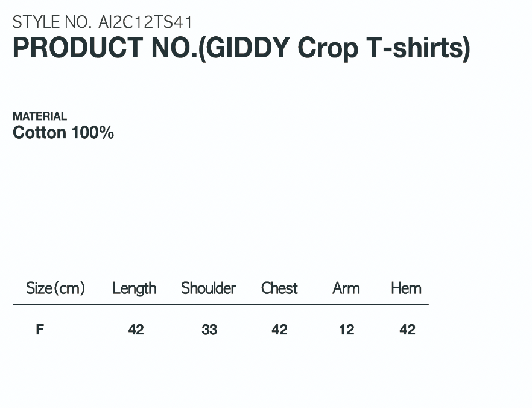
Task: Click the MATERIAL label
Action: [x=40, y=116]
